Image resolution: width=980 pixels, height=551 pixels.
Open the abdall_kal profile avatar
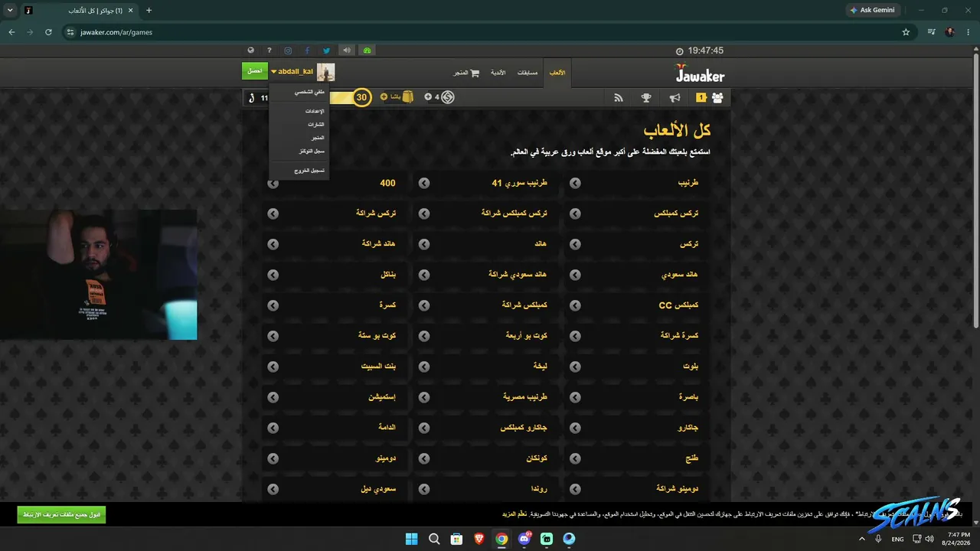pyautogui.click(x=326, y=72)
